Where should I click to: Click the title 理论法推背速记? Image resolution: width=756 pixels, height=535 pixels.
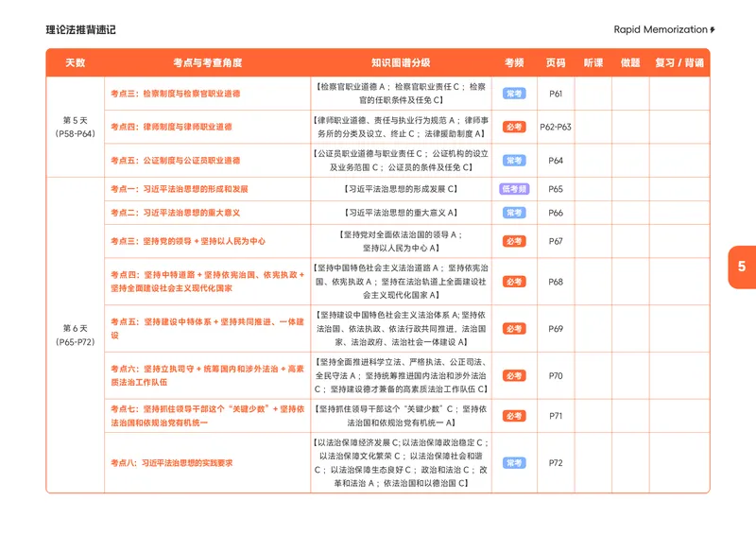point(80,30)
